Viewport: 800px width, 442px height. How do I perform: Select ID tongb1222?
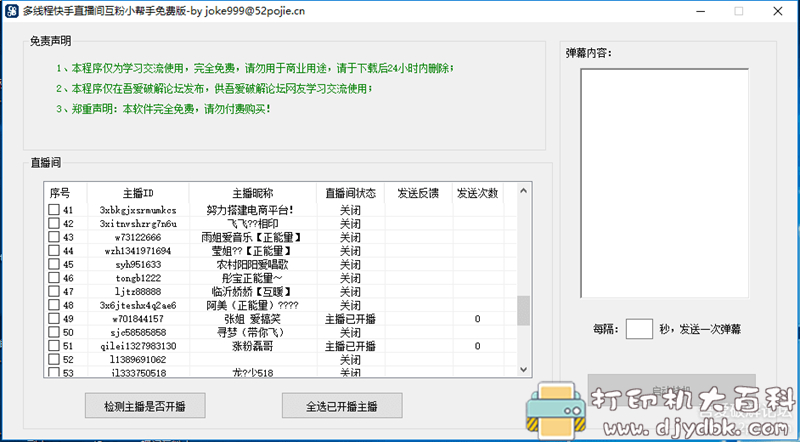click(x=138, y=278)
